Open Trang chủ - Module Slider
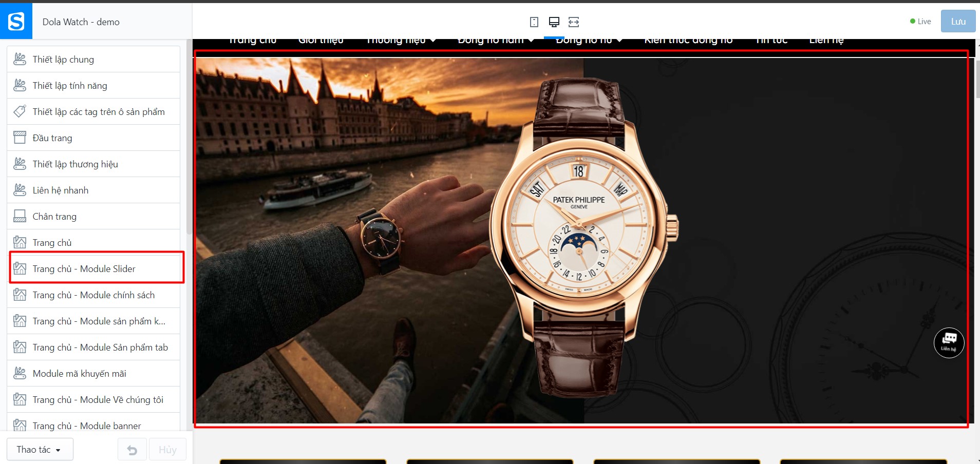980x464 pixels. click(x=93, y=269)
